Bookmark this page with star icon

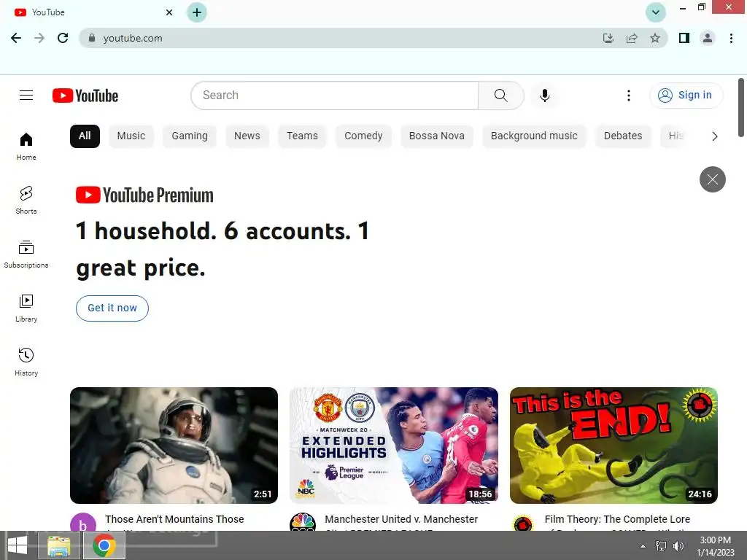pyautogui.click(x=655, y=38)
